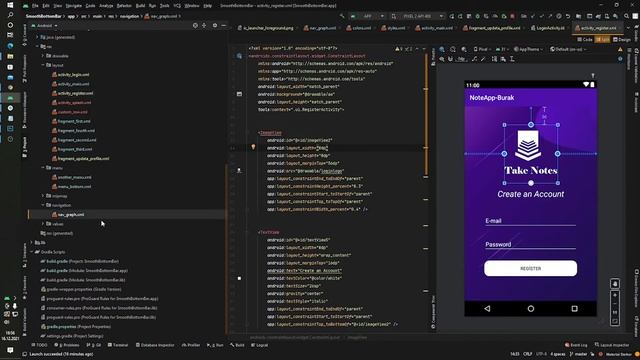
Task: Open the Profiler tool window
Action: click(x=191, y=345)
